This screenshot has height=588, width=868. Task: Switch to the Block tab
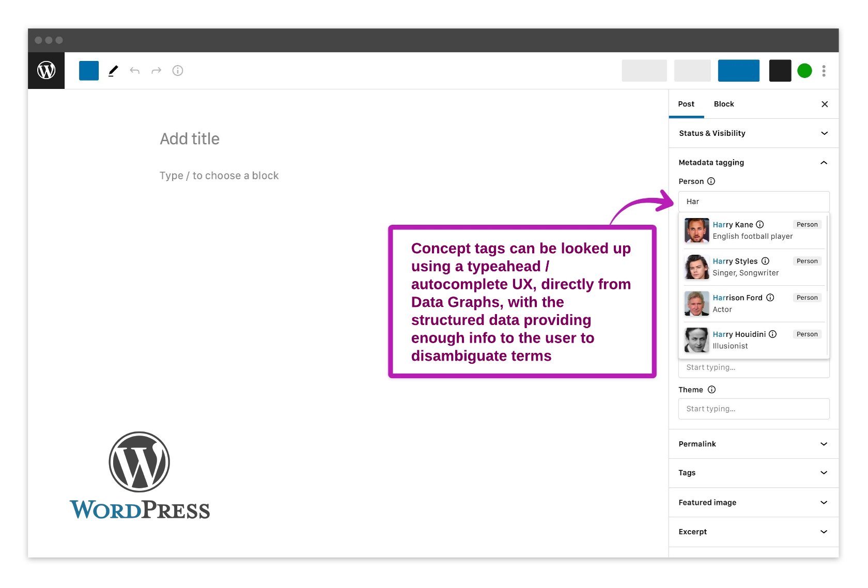click(723, 104)
